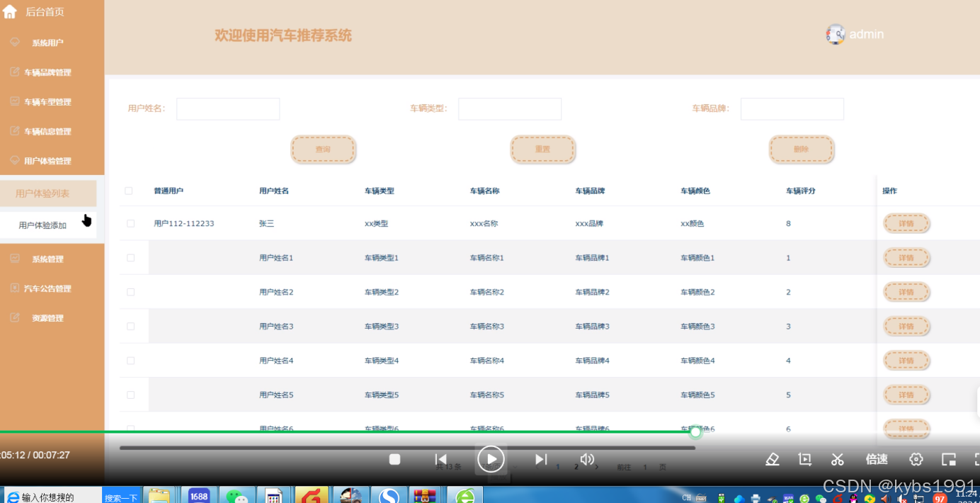
Task: Open the green 360 browser taskbar icon
Action: pos(465,495)
